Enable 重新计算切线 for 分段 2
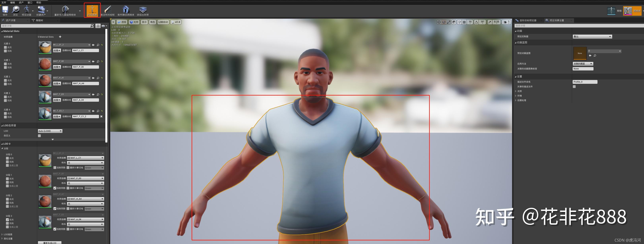The width and height of the screenshot is (644, 244). pos(68,209)
